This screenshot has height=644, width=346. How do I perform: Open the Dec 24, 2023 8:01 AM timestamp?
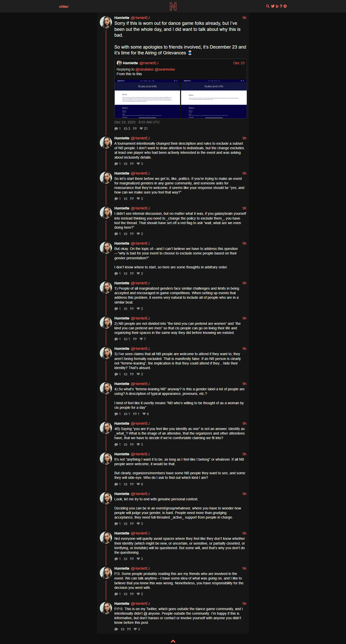pos(137,122)
